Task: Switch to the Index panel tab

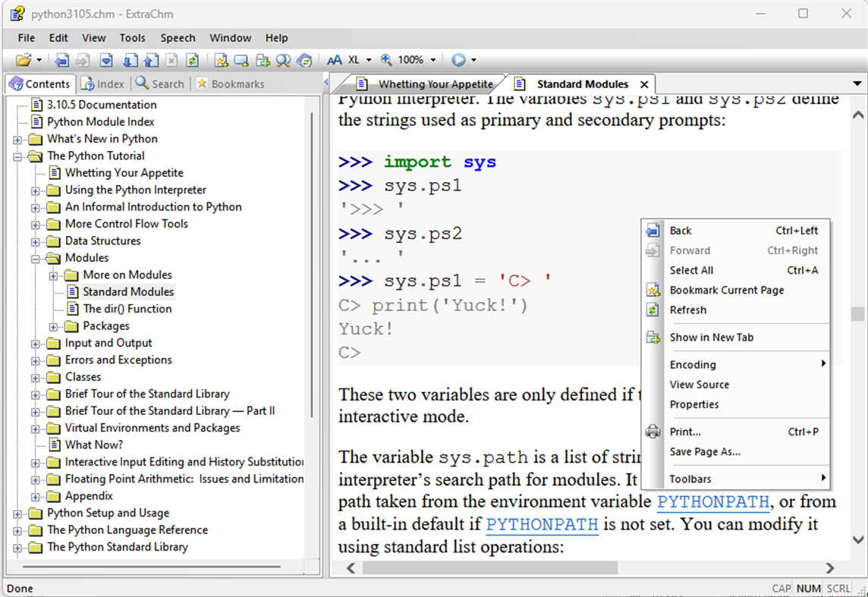Action: coord(102,83)
